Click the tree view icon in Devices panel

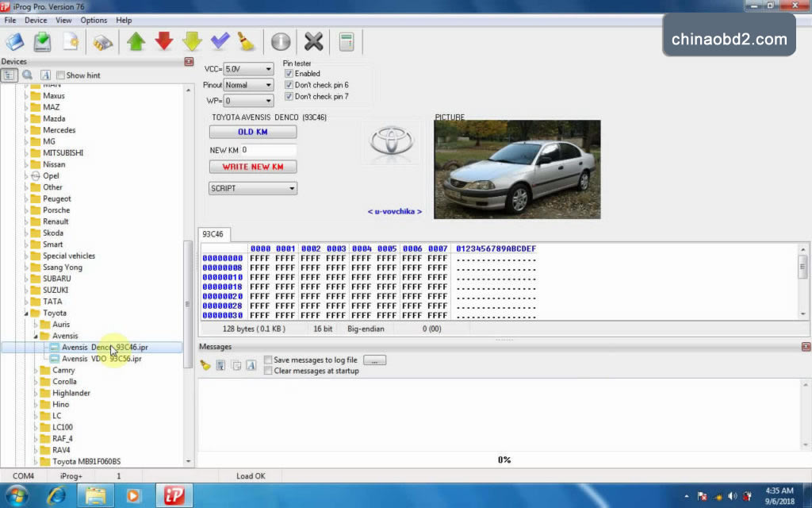click(9, 75)
